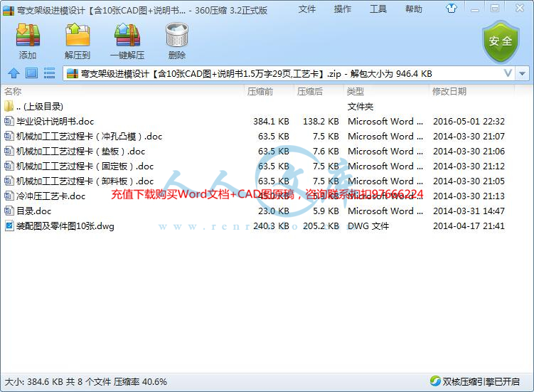Click the dual-core engine status icon

pos(435,381)
